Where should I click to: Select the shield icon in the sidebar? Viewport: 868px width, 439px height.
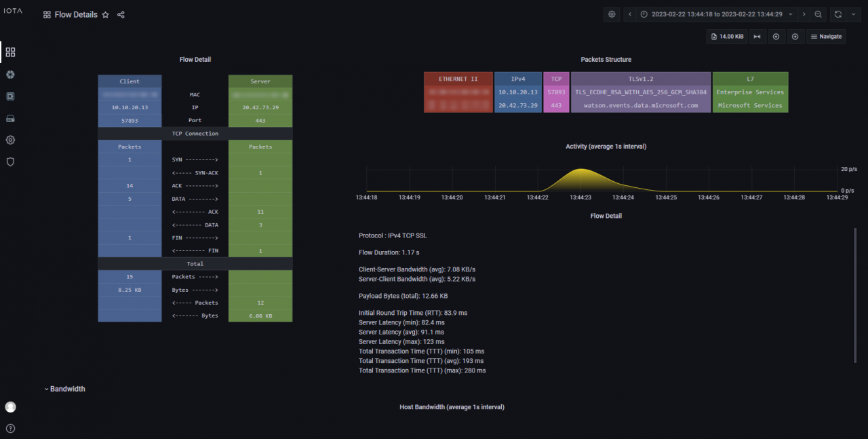[9, 161]
